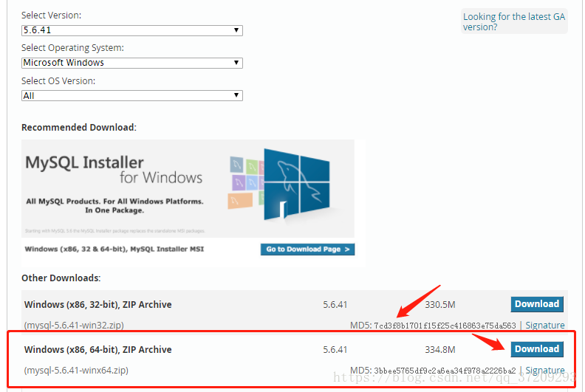Image resolution: width=585 pixels, height=392 pixels.
Task: Click the 5.6.41 version in the 32-bit row
Action: (x=335, y=305)
